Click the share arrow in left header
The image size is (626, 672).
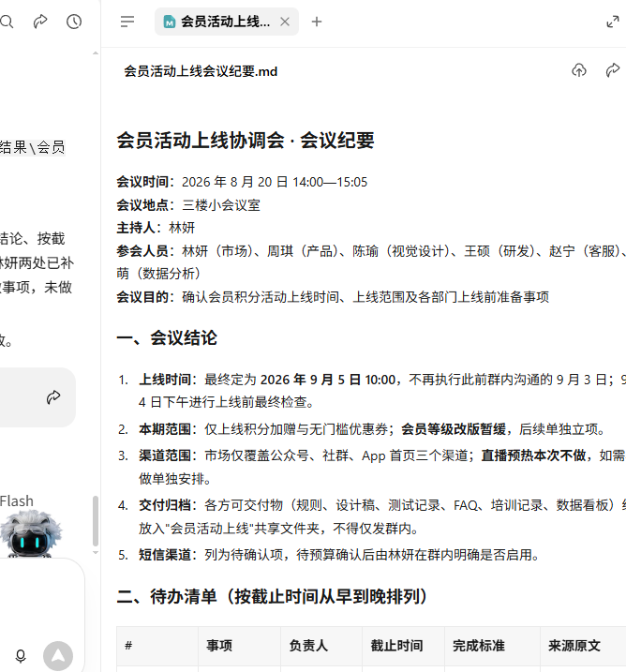coord(40,22)
